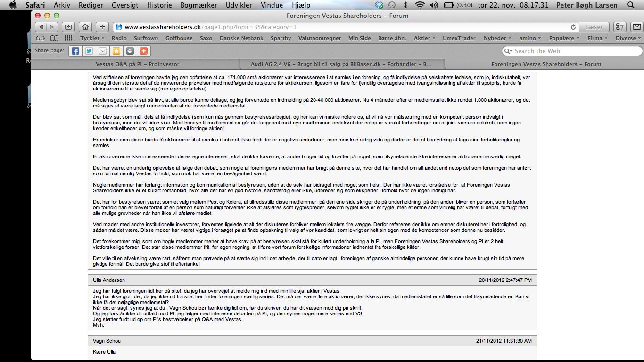Open the Radio bookmark
644x362 pixels.
(119, 38)
